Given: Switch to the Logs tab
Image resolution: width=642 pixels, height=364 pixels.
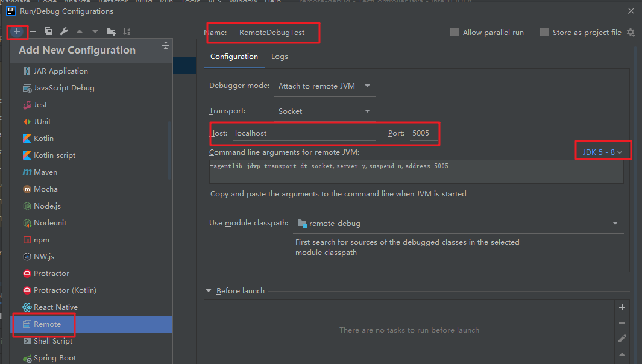Looking at the screenshot, I should tap(280, 57).
